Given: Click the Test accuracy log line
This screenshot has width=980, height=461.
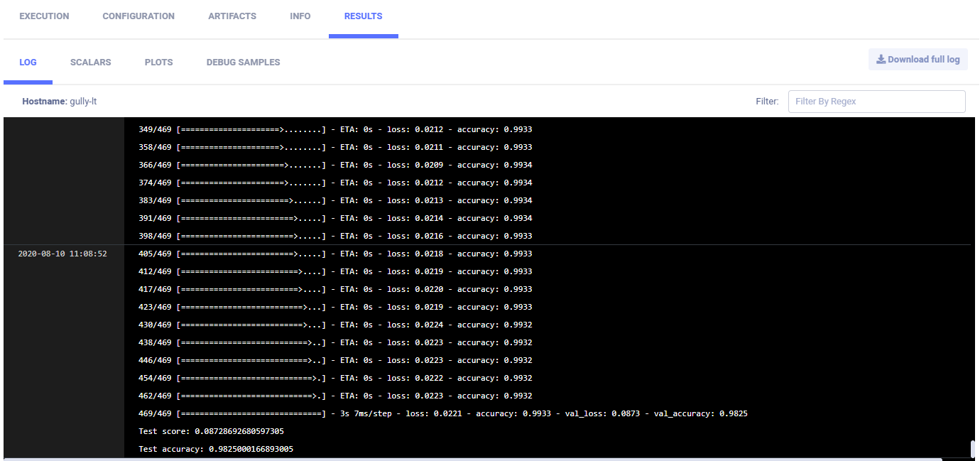Looking at the screenshot, I should coord(216,449).
